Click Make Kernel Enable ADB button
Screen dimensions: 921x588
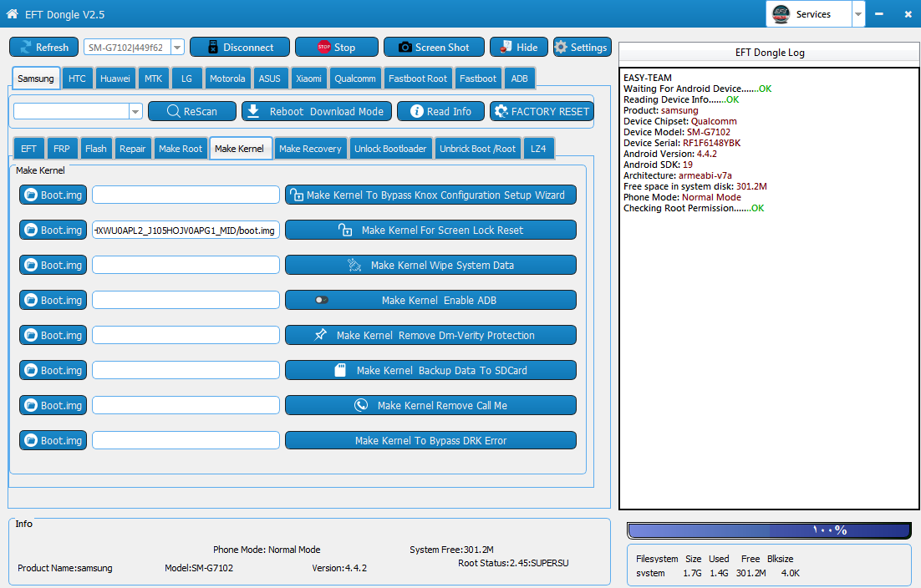(x=430, y=300)
